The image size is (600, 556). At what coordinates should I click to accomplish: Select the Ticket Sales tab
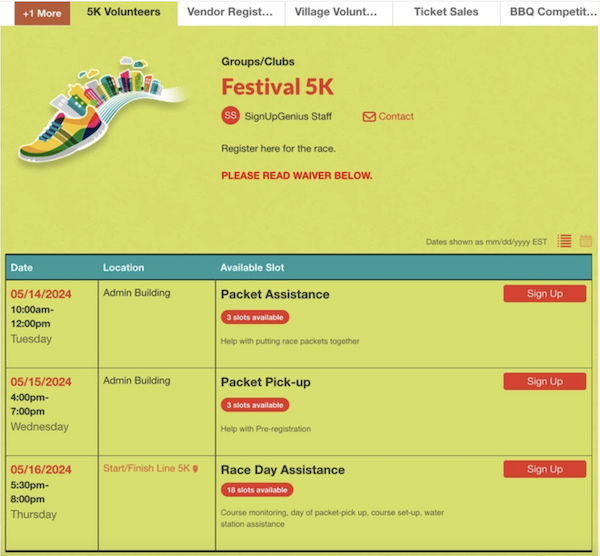pos(446,12)
